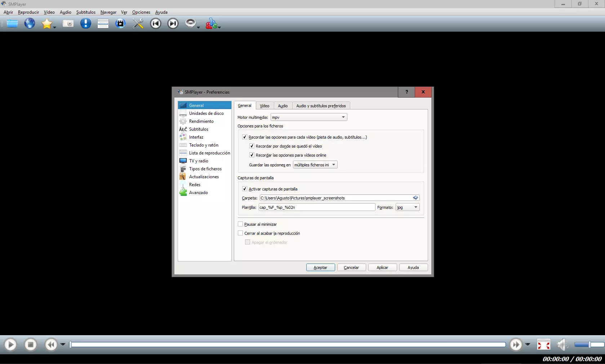605x364 pixels.
Task: Click the open file folder icon
Action: (12, 24)
